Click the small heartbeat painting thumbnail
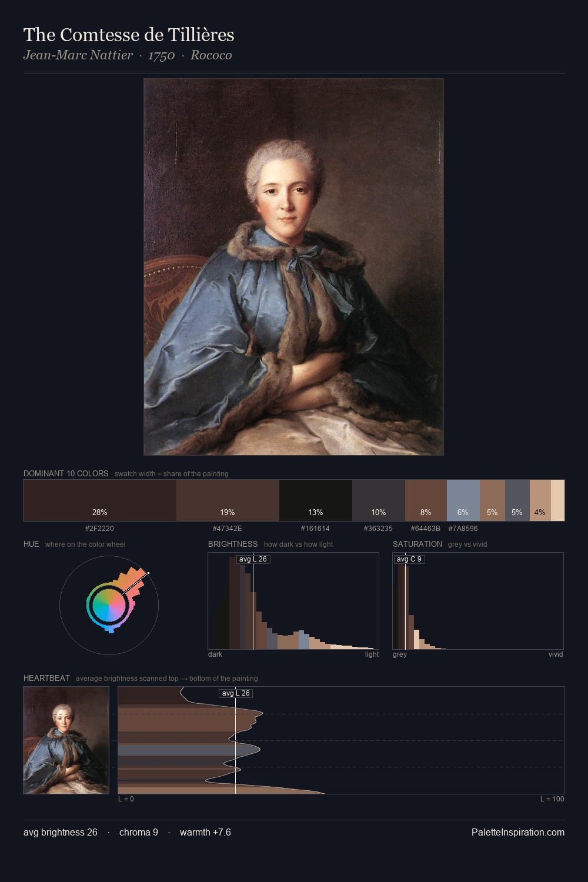588x882 pixels. tap(66, 740)
